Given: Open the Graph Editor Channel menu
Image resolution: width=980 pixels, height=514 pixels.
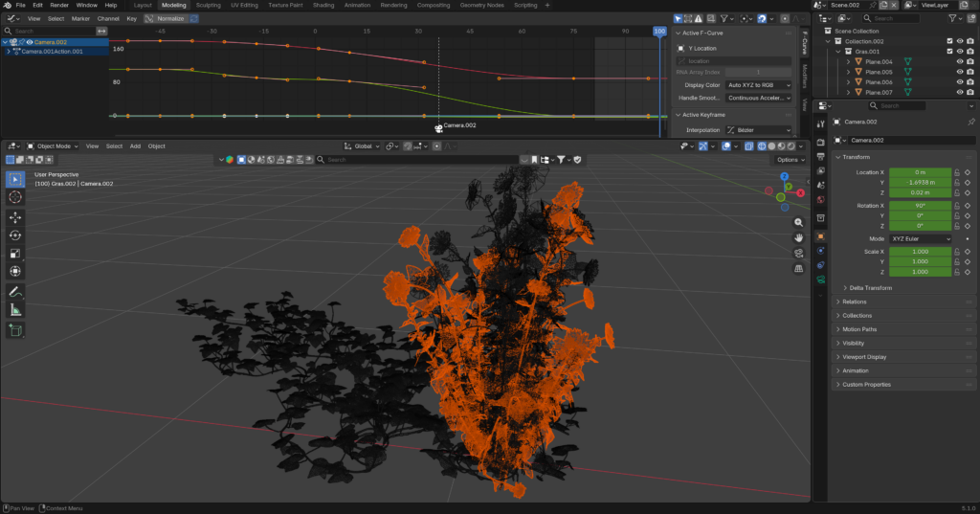Looking at the screenshot, I should coord(108,19).
